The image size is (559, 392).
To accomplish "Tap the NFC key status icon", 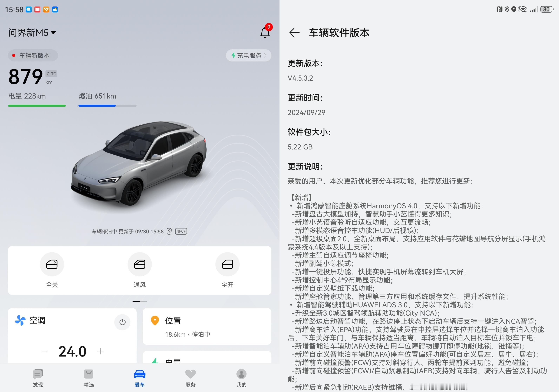I will (181, 231).
